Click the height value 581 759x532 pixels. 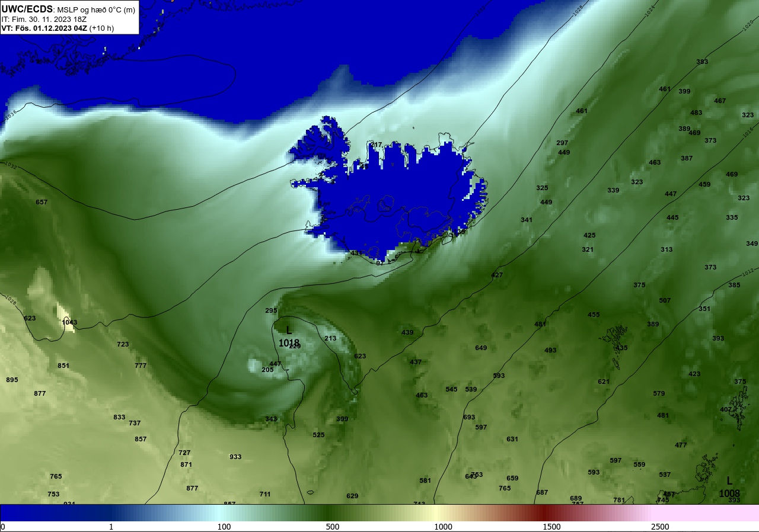(x=425, y=480)
